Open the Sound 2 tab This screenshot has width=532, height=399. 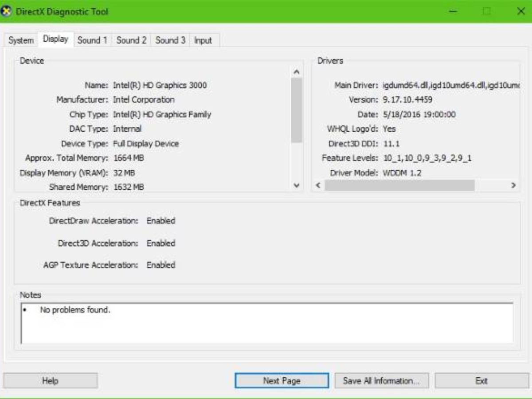click(x=131, y=40)
